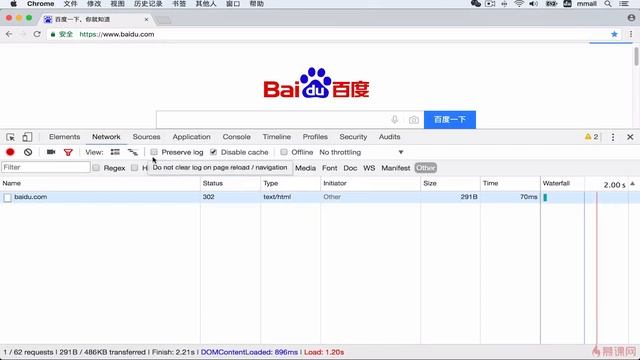The height and width of the screenshot is (360, 640).
Task: Open DevTools three-dot menu
Action: (x=613, y=137)
